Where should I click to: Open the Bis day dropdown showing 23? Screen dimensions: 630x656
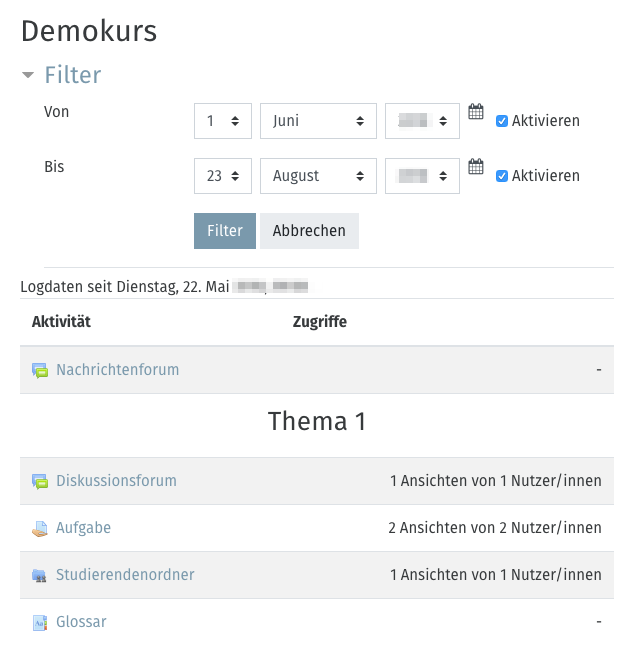(223, 176)
